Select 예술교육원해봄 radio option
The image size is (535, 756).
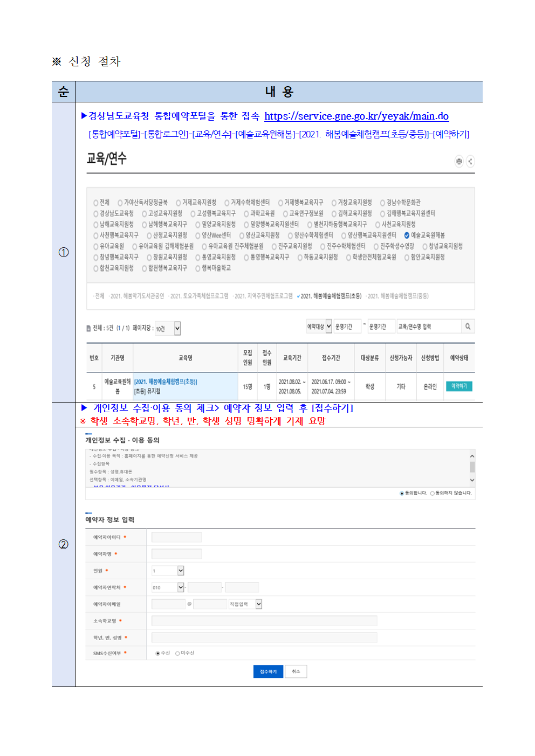click(407, 235)
